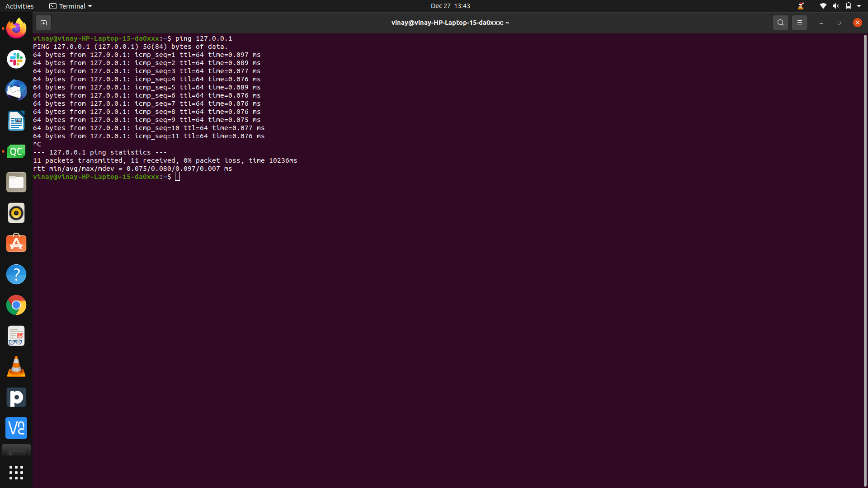Viewport: 868px width, 488px height.
Task: Open the volume indicator
Action: point(835,6)
